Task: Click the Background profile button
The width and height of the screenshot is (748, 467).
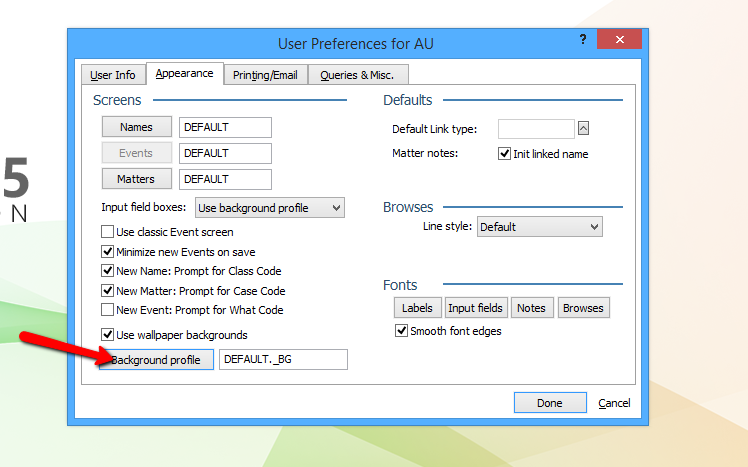Action: (x=156, y=360)
